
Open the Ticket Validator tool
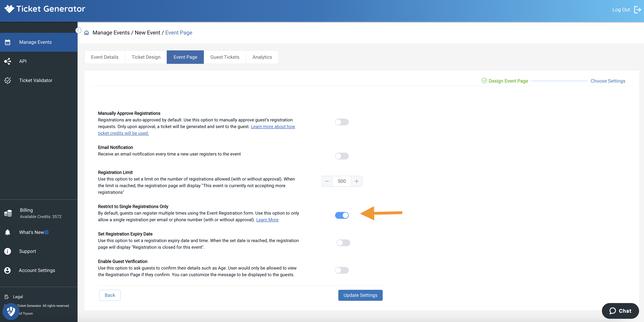coord(8,80)
